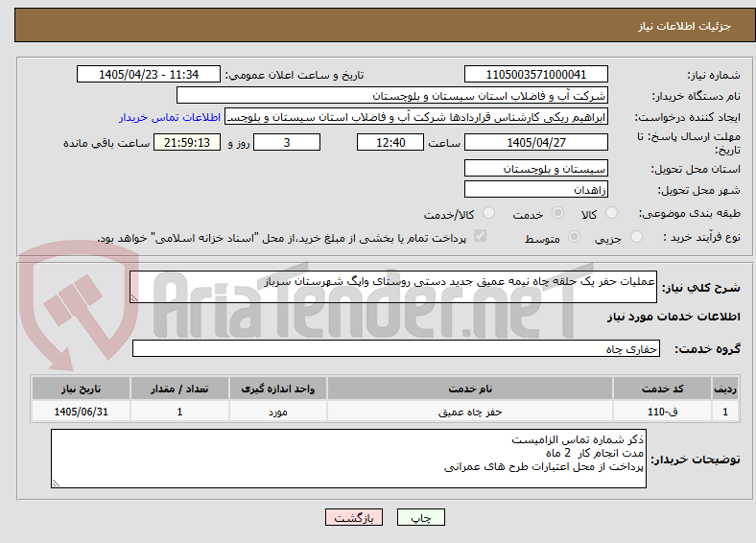Click the چاپ print button
Viewport: 756px width, 543px height.
click(x=421, y=517)
